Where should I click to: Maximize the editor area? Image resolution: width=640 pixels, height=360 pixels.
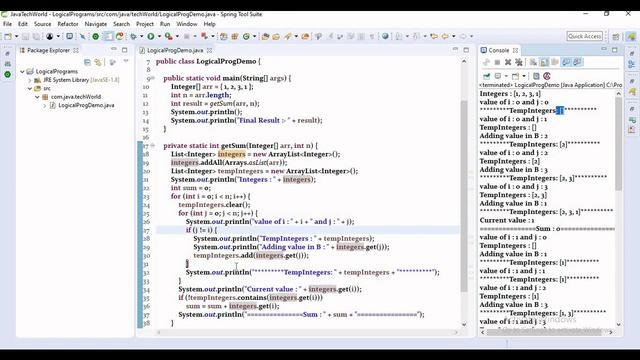pos(466,50)
